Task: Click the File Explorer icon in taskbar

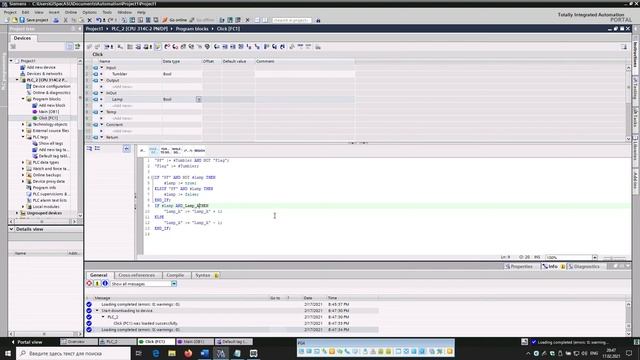Action: (172, 353)
